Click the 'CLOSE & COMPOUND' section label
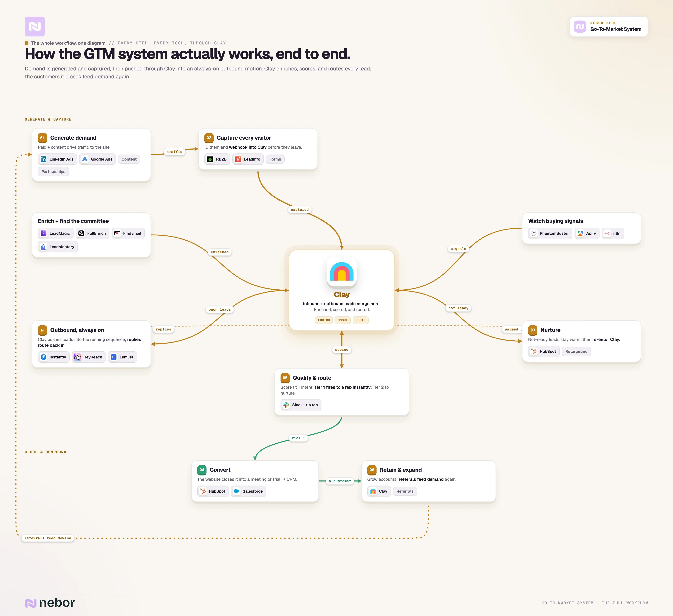This screenshot has height=616, width=673. pos(45,452)
